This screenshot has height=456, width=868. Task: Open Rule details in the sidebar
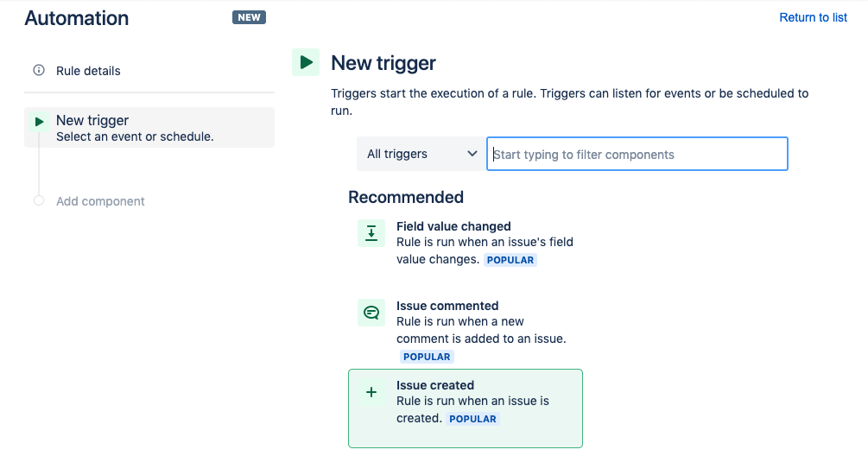(x=88, y=71)
